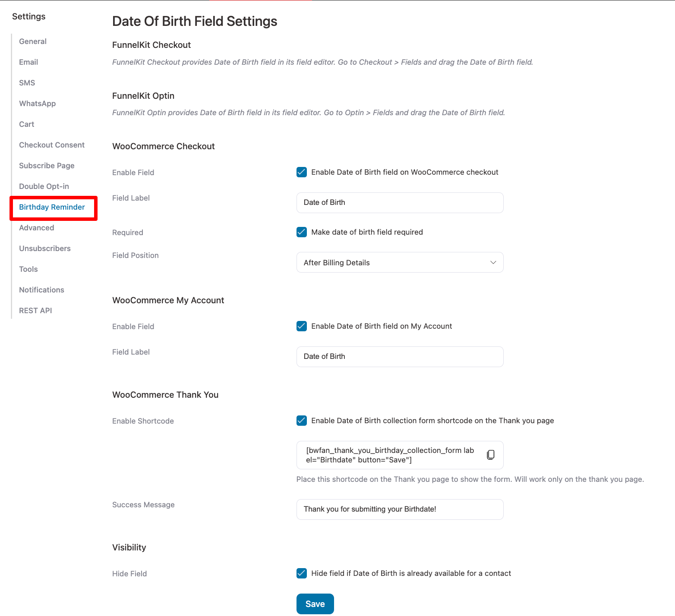The height and width of the screenshot is (616, 675).
Task: Open Tools settings tab
Action: click(28, 269)
